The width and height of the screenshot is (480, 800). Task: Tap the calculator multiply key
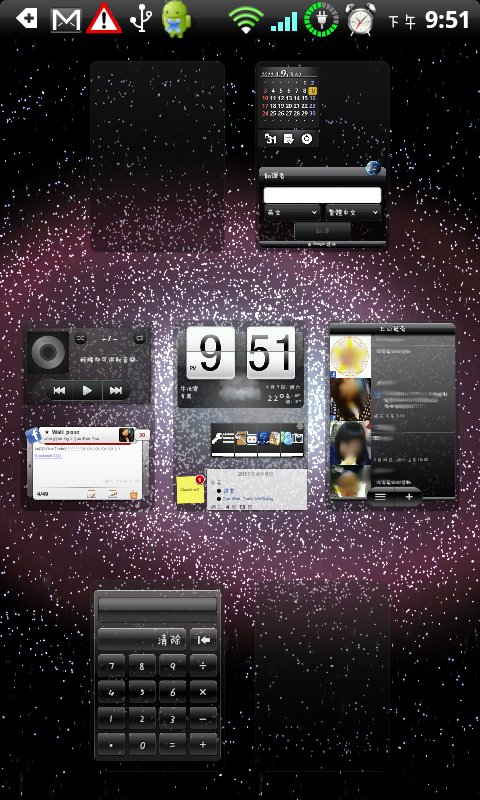[x=203, y=692]
